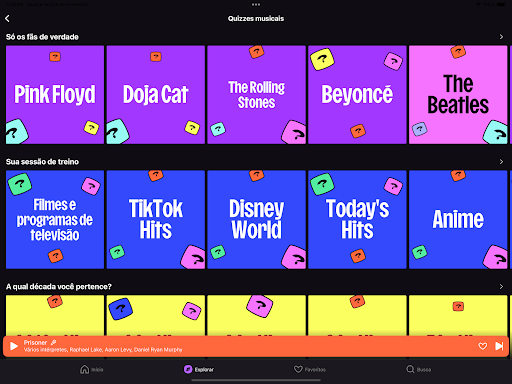This screenshot has height=384, width=512.
Task: Expand the Sua sessão de treino section
Action: pos(501,162)
